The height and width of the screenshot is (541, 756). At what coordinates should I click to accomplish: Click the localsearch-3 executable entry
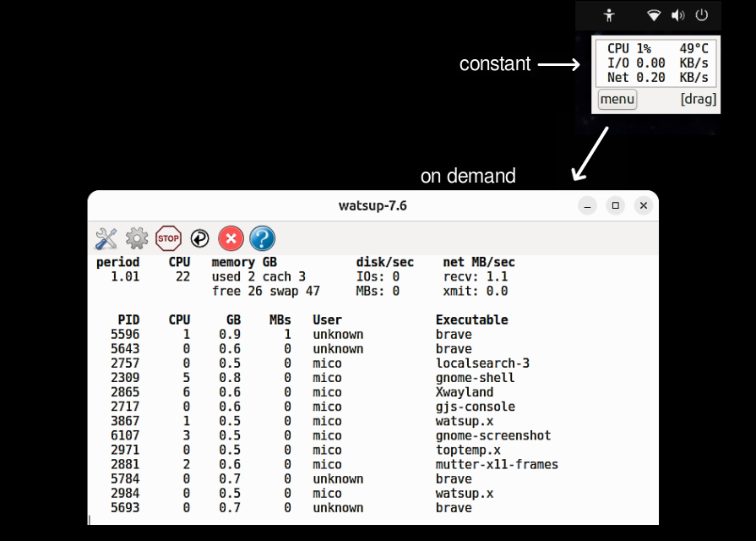click(482, 363)
